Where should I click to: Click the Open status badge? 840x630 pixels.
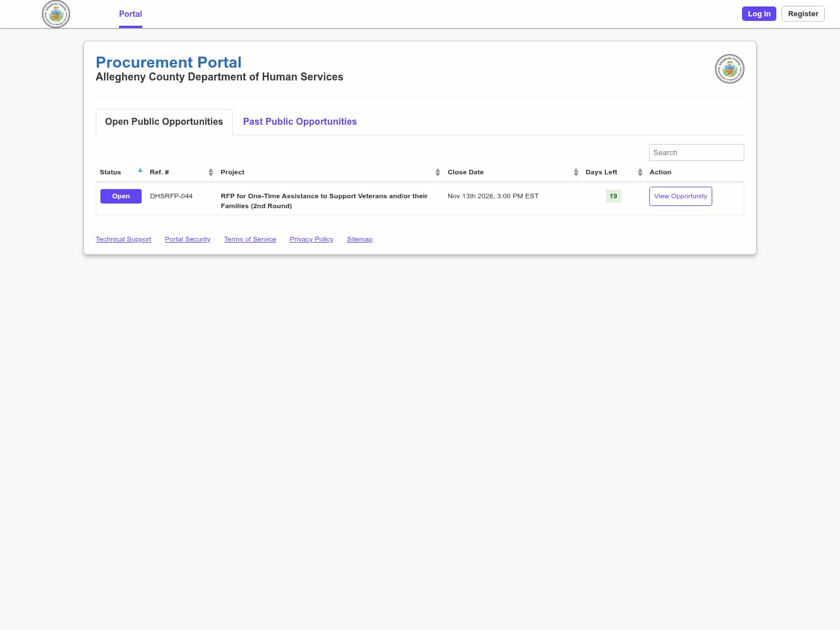pyautogui.click(x=121, y=196)
